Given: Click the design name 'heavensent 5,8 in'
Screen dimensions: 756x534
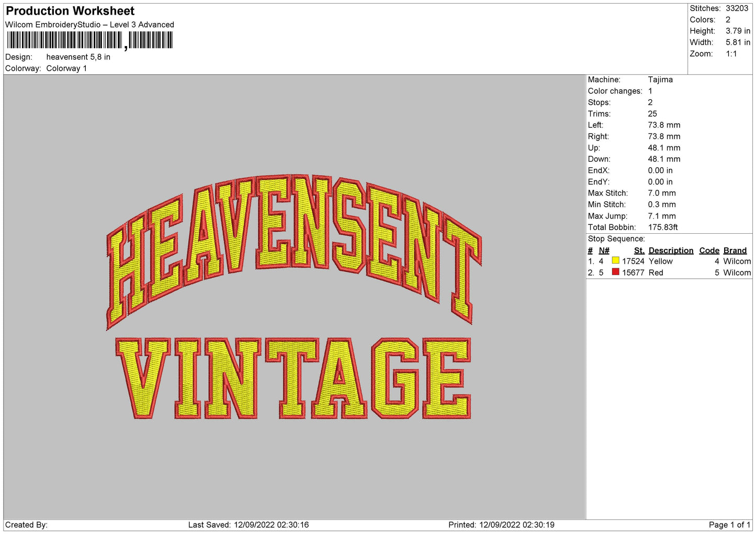Looking at the screenshot, I should (x=78, y=57).
